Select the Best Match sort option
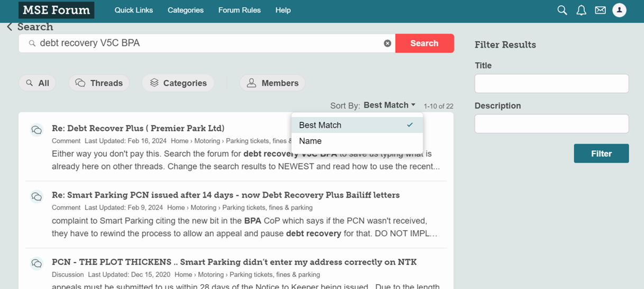The width and height of the screenshot is (644, 289). tap(320, 125)
